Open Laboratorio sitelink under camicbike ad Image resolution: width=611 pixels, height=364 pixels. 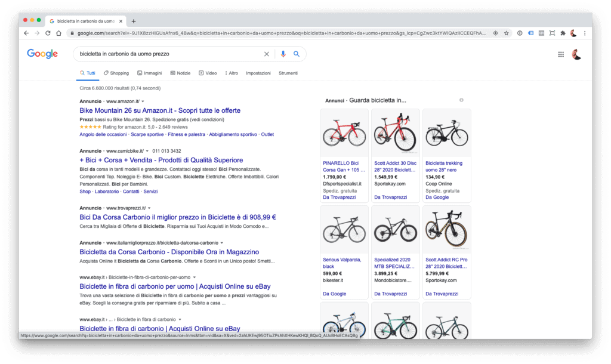point(107,192)
